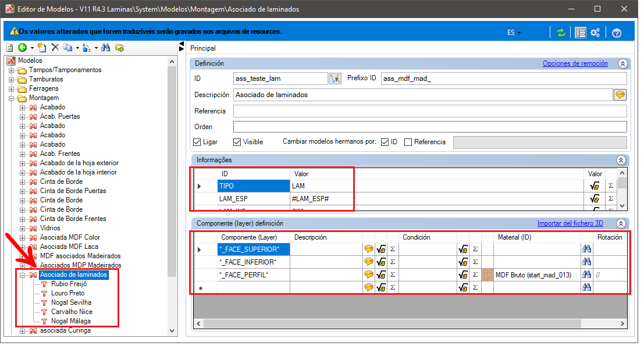The height and width of the screenshot is (353, 644).
Task: Select the Ferragens folder
Action: click(44, 88)
